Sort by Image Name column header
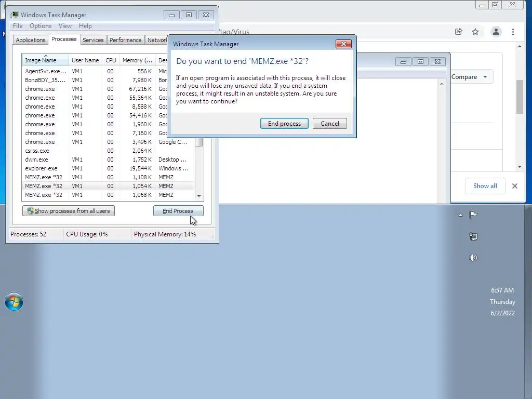Image resolution: width=532 pixels, height=399 pixels. click(x=46, y=60)
